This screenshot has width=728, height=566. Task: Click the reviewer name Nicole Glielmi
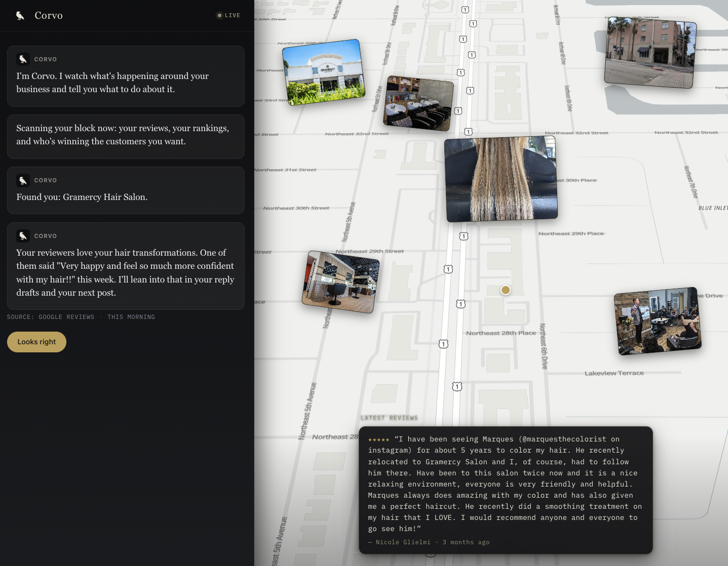(x=403, y=542)
